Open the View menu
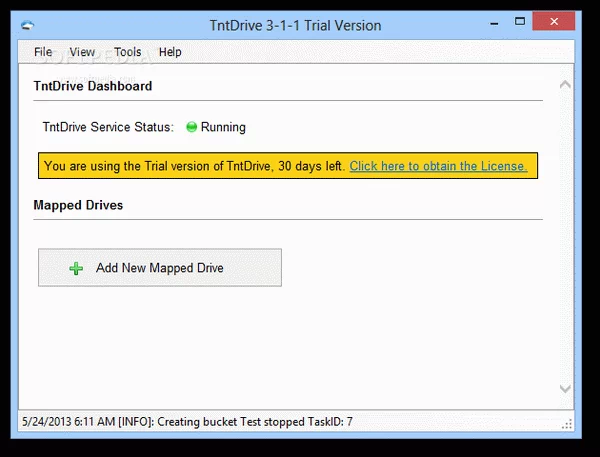Screen dimensions: 600x457 pyautogui.click(x=82, y=52)
